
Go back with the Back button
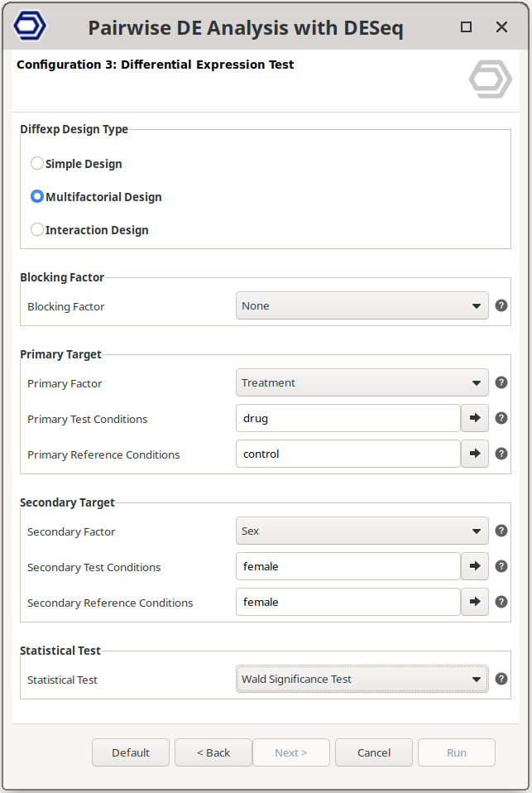213,752
